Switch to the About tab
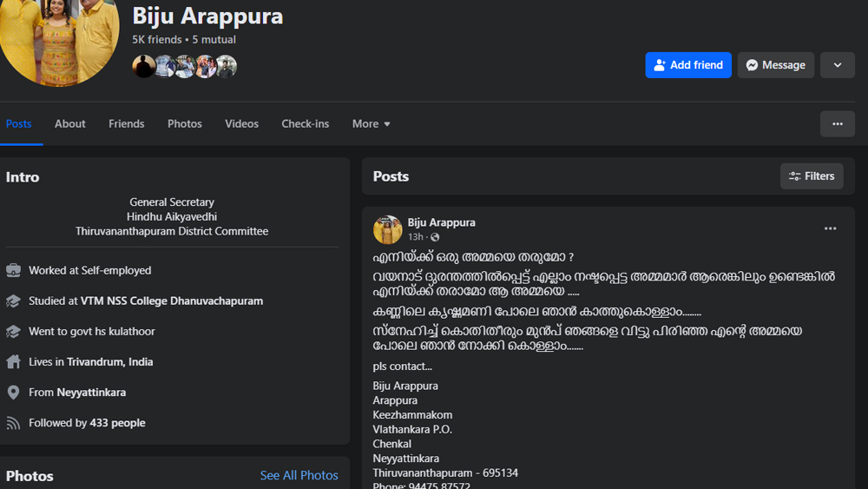Screen dimensions: 868x489 pos(70,124)
